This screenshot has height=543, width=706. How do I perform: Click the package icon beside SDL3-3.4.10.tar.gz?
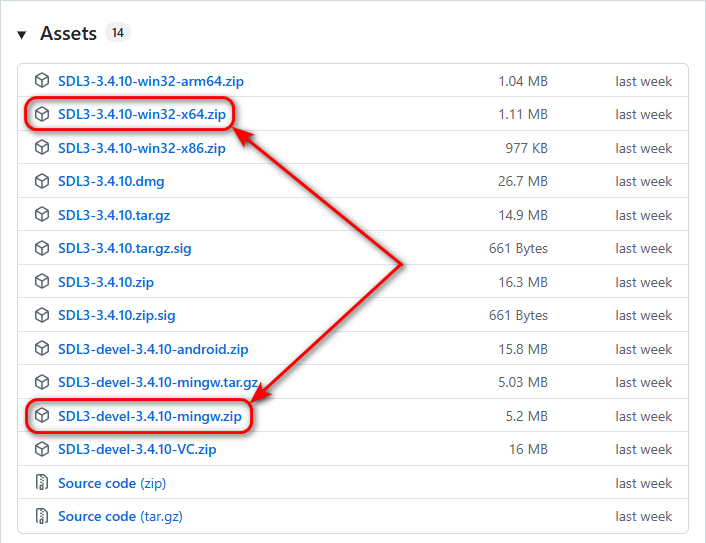click(42, 215)
